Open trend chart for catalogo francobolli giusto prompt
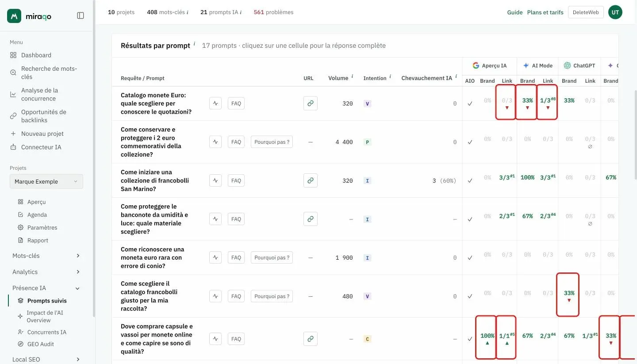Viewport: 637px width, 364px height. 215,296
